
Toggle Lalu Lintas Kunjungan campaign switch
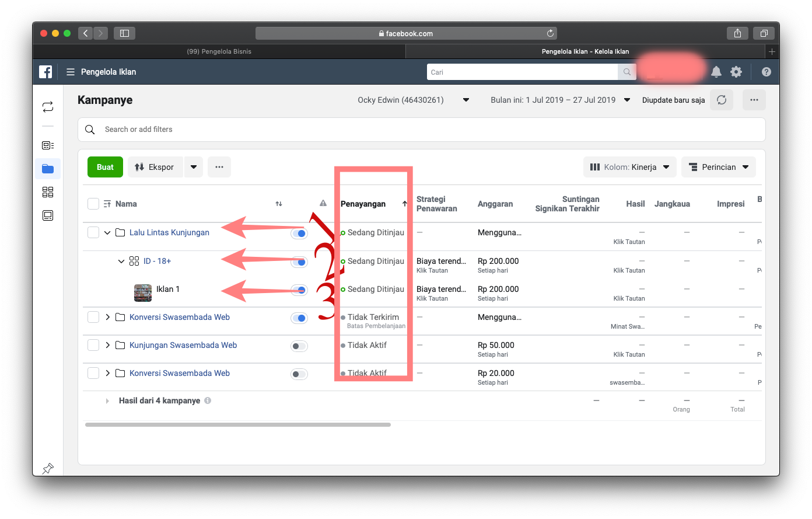[299, 234]
